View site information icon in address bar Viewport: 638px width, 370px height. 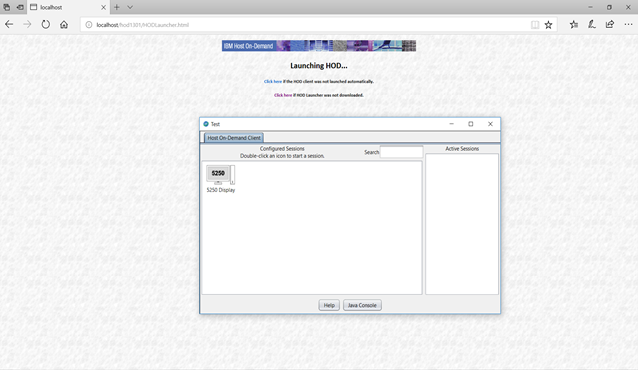[x=88, y=25]
